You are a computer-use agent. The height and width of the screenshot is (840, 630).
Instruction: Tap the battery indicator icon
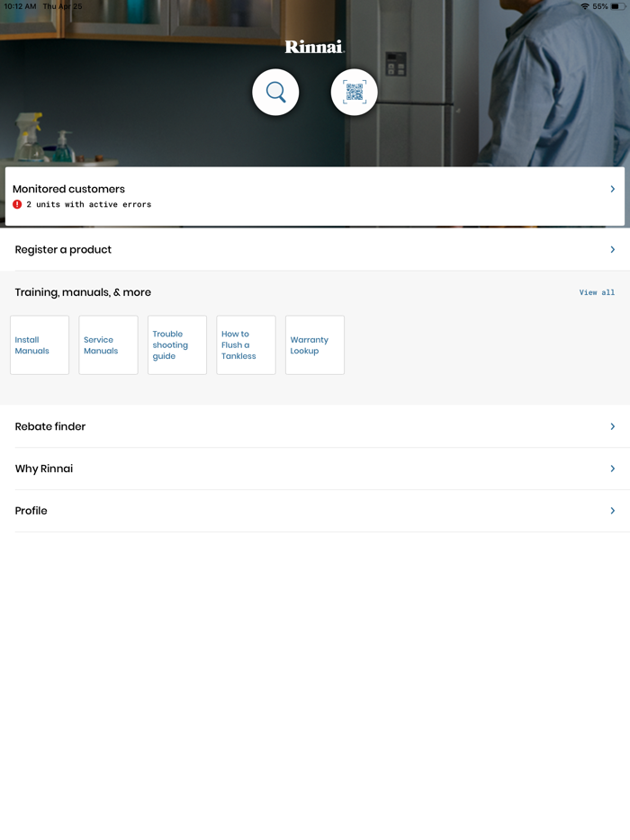coord(618,6)
